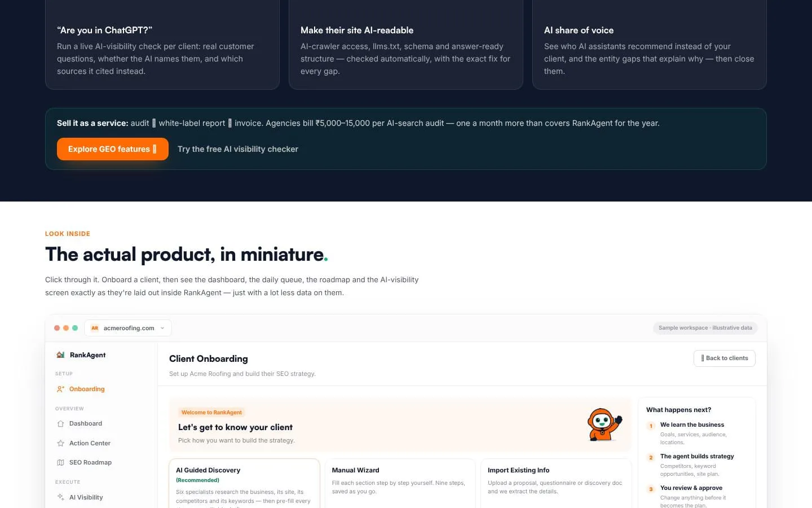The width and height of the screenshot is (812, 508).
Task: Open Dashboard in the sidebar
Action: click(101, 423)
